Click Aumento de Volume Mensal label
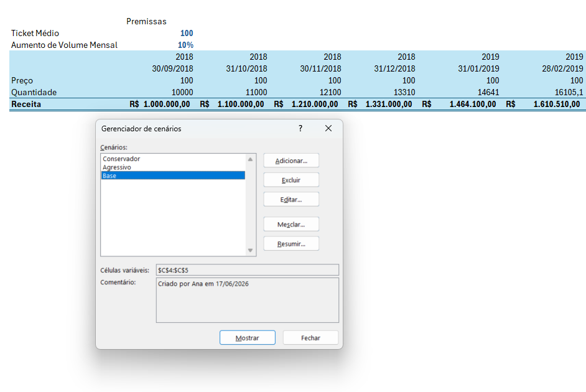 click(64, 45)
